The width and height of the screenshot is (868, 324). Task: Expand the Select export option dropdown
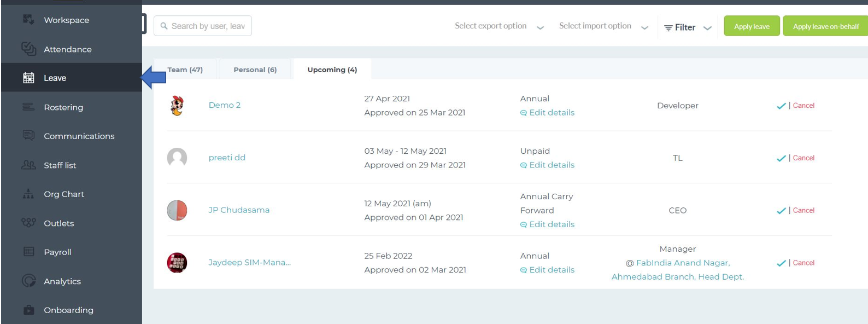[500, 26]
